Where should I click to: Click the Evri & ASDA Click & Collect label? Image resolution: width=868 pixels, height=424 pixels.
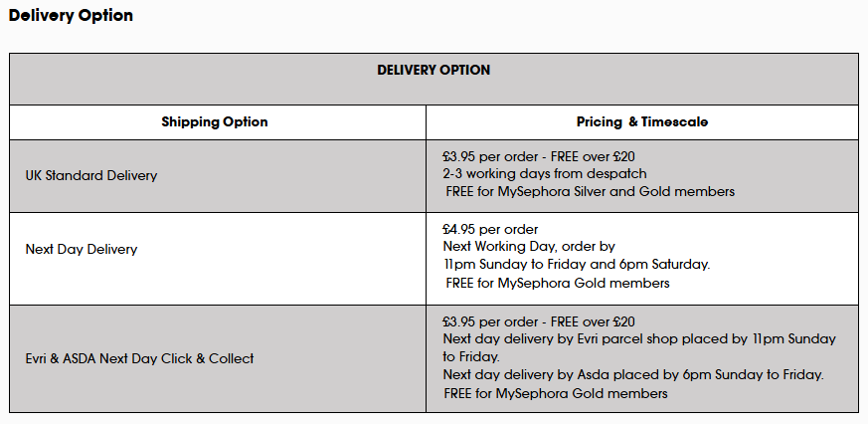pyautogui.click(x=139, y=358)
